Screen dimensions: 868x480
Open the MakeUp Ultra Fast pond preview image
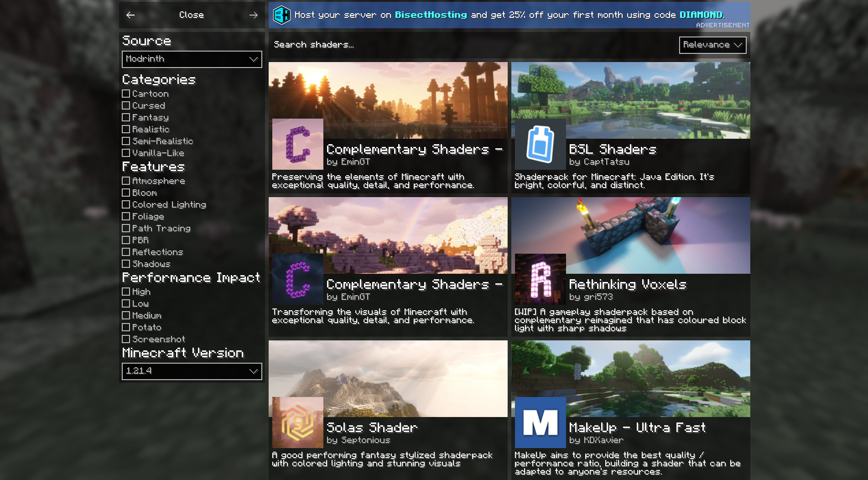[631, 378]
